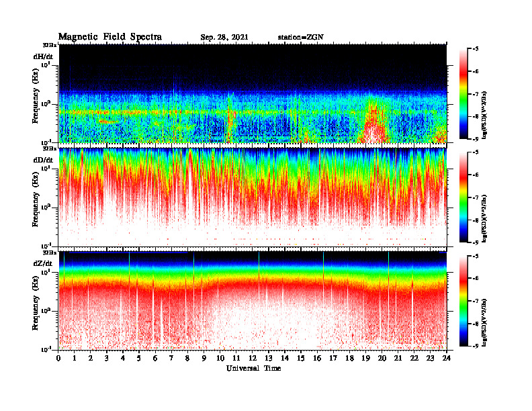Screen dimensions: 532x411
Task: Click hour label 20 on time axis
Action: tap(382, 359)
